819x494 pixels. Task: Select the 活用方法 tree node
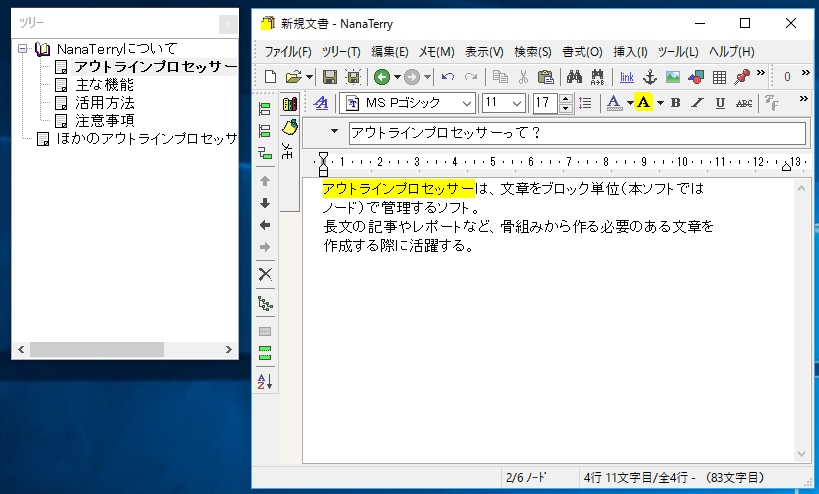[x=104, y=103]
